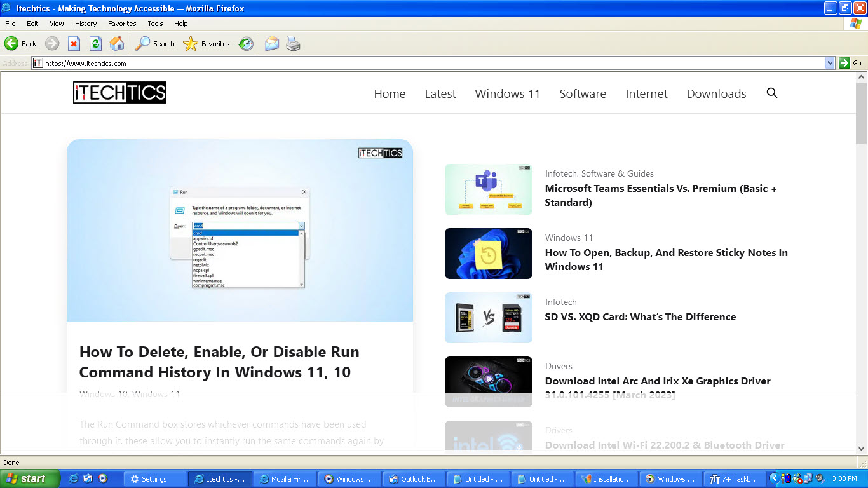This screenshot has height=488, width=868.
Task: Go to Home page icon in toolbar
Action: pos(117,44)
